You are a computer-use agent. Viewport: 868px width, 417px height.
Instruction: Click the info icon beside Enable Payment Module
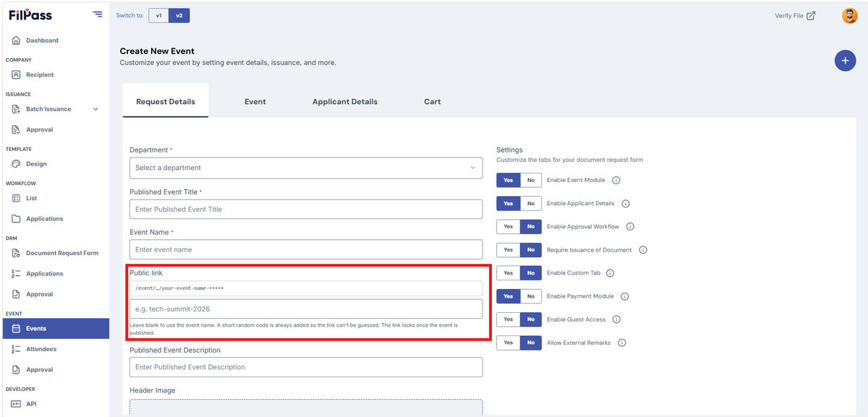pos(625,296)
